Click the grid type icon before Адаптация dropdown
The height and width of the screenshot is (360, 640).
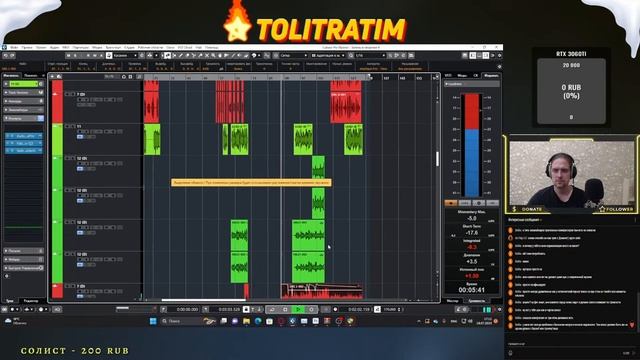click(x=313, y=55)
